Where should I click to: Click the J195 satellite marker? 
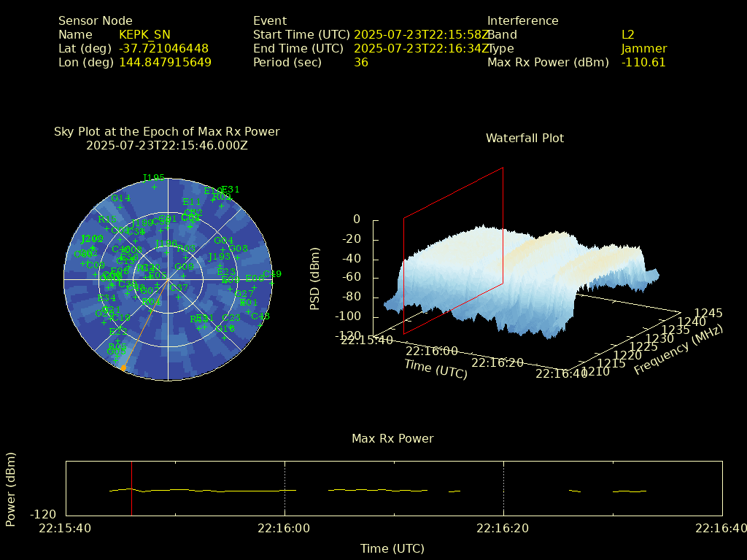pyautogui.click(x=154, y=187)
